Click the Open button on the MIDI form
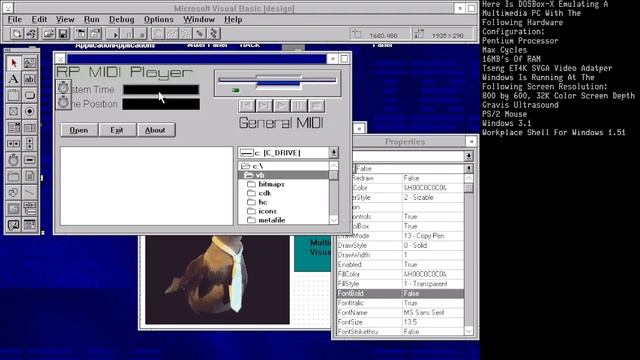 click(x=79, y=130)
